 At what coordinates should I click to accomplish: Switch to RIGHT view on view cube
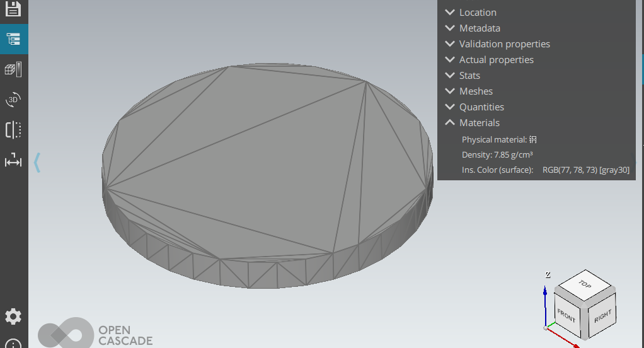(602, 315)
